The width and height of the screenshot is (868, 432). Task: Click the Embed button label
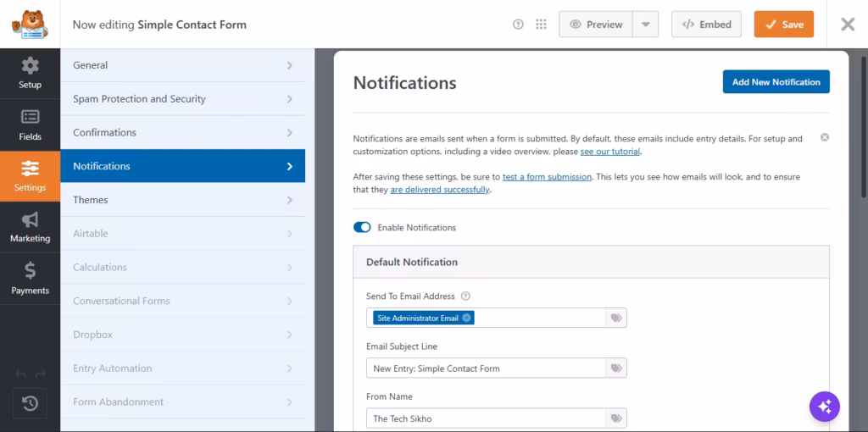[715, 25]
